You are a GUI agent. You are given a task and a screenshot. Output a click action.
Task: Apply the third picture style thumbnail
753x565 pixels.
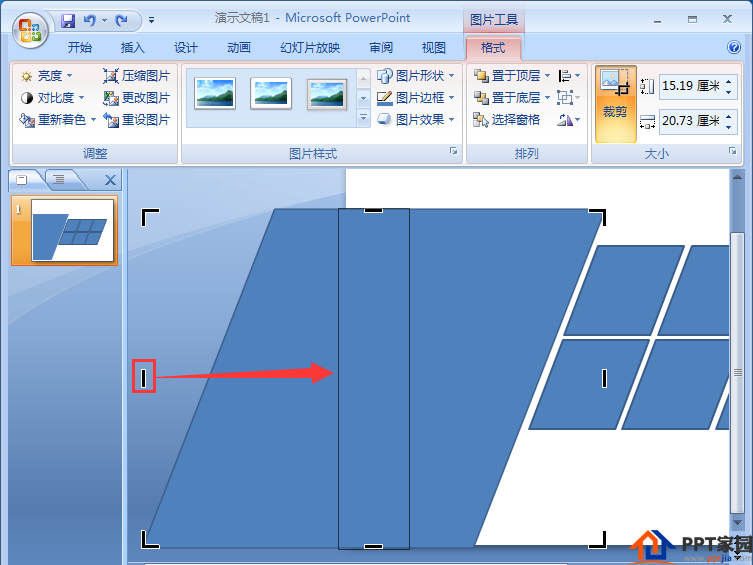click(327, 94)
